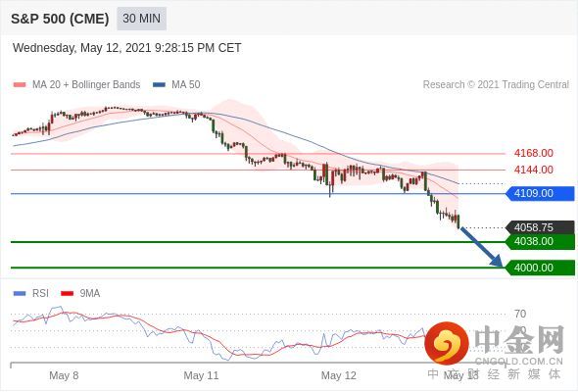578x392 pixels.
Task: Click the CNGOLD.COM.CN watermark text
Action: click(518, 361)
